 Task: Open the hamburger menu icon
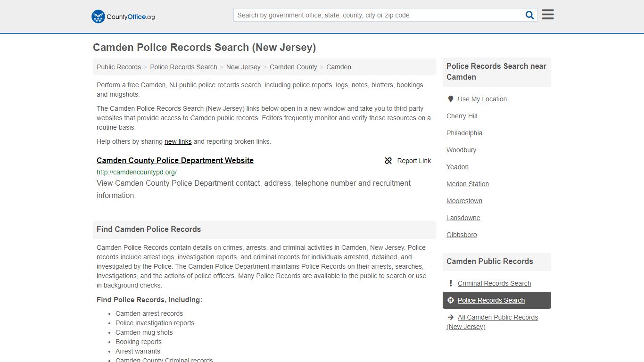(548, 15)
